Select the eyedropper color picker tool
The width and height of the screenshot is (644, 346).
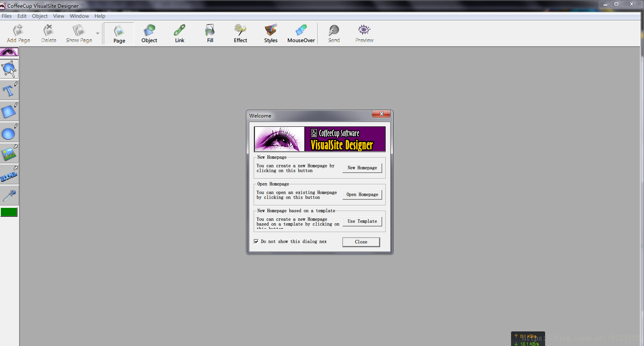9,195
